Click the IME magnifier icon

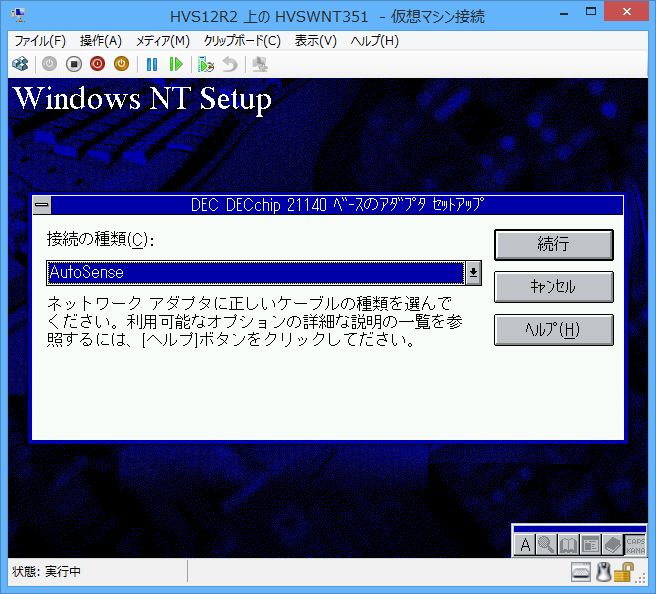[546, 545]
